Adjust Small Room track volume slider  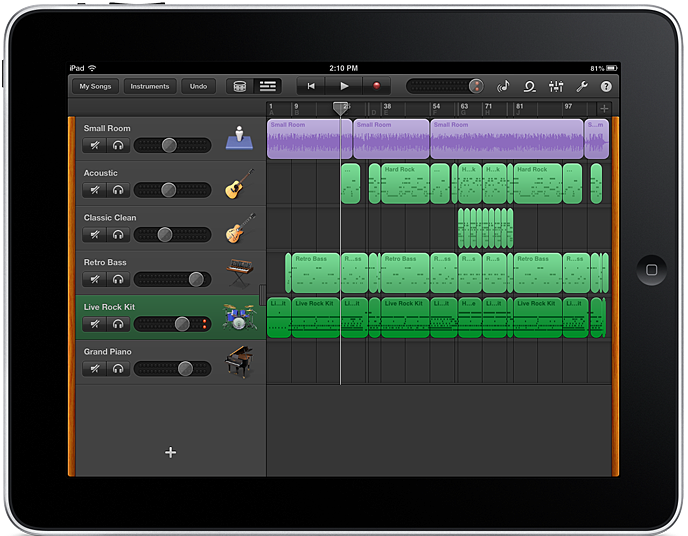pos(169,145)
